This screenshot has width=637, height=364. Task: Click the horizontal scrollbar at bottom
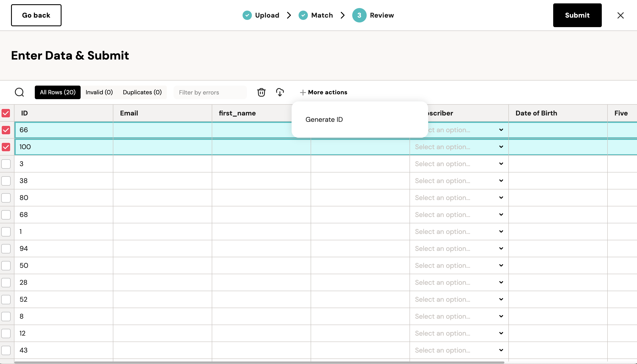[259, 362]
